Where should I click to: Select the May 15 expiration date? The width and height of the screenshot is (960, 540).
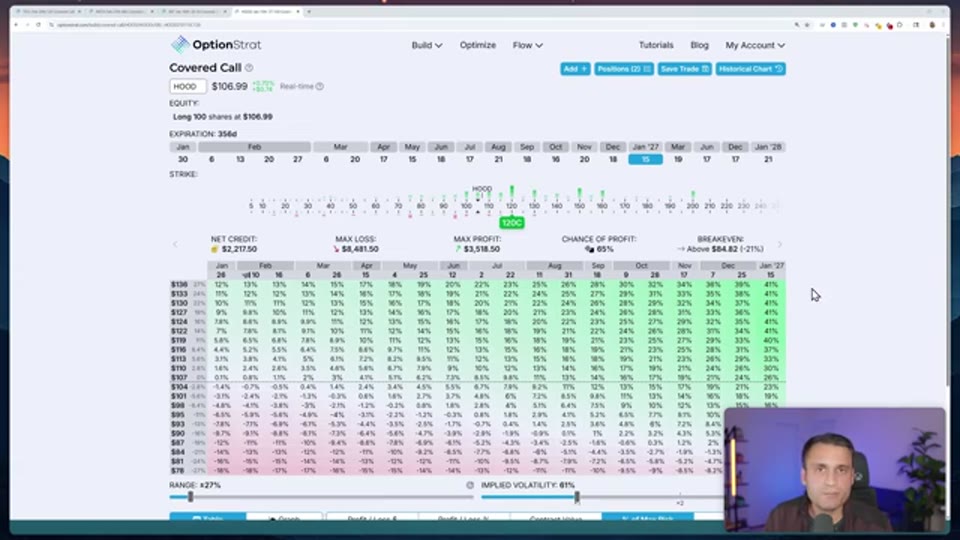tap(412, 159)
